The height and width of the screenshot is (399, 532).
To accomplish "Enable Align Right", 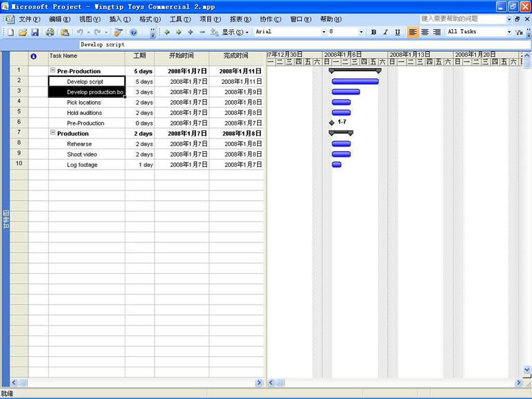I will pos(437,33).
